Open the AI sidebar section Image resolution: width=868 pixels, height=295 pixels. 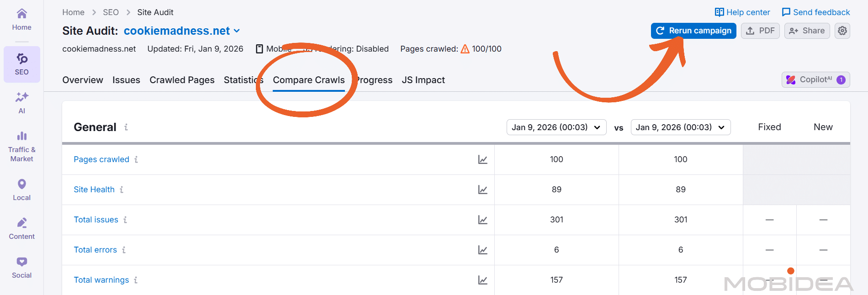click(x=21, y=103)
